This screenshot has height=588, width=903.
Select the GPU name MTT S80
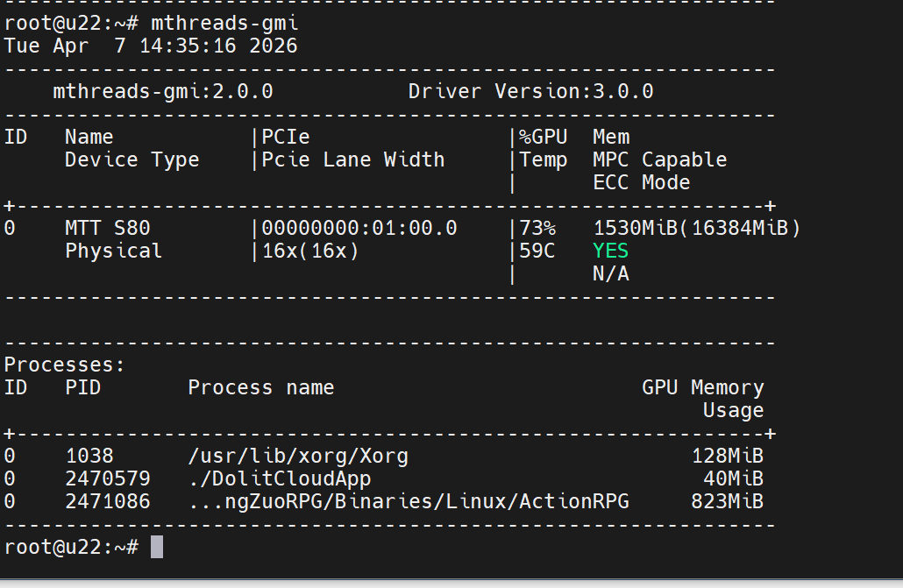107,228
